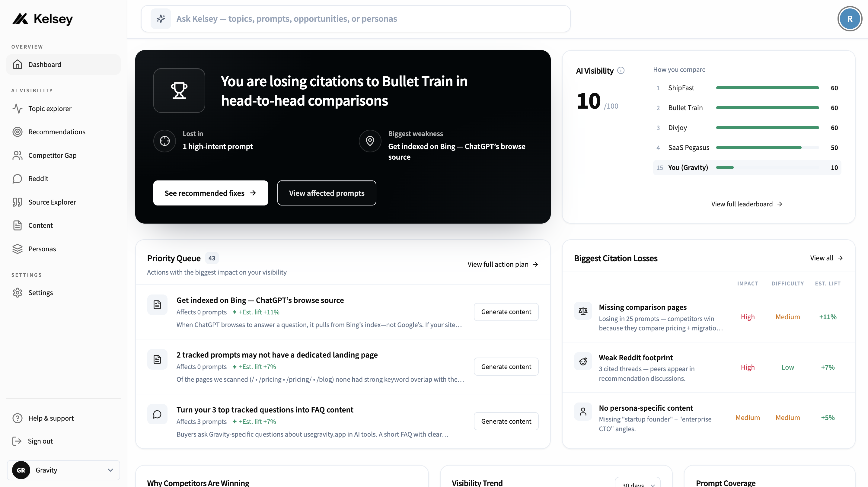Navigate to Competitor Gap
Image resolution: width=868 pixels, height=487 pixels.
(63, 155)
